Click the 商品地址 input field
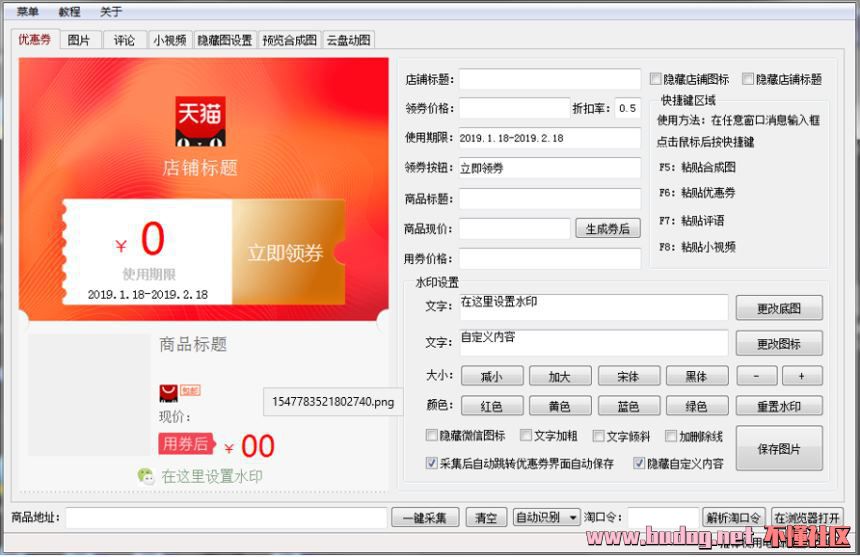Screen dimensions: 860x557 pos(227,517)
